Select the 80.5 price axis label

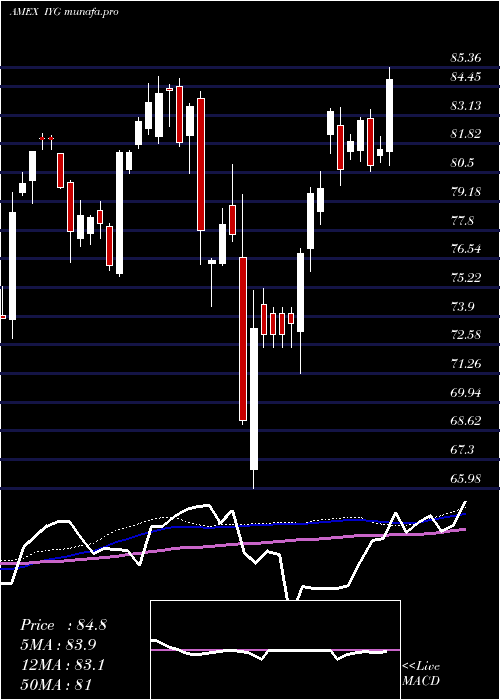point(462,163)
